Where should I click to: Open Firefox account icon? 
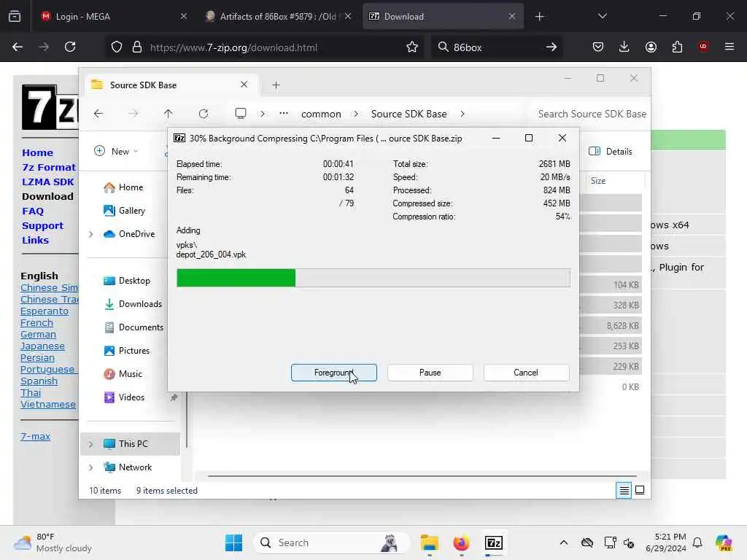tap(651, 47)
